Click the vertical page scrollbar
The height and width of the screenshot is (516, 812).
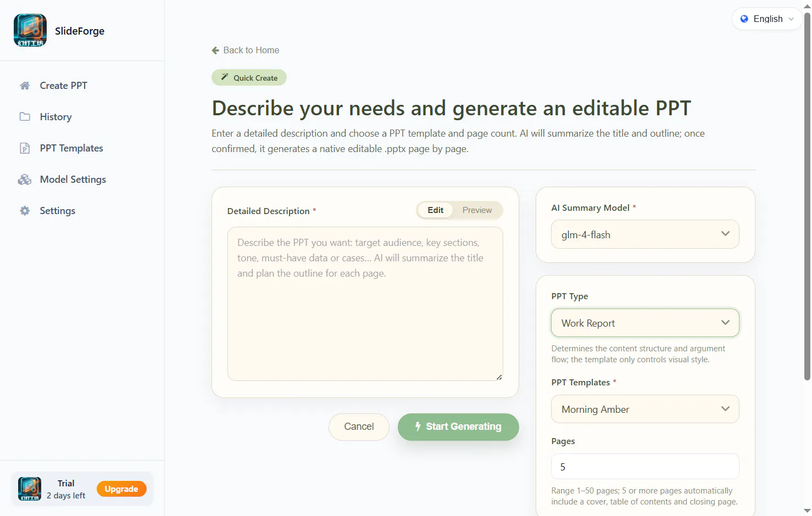click(807, 198)
